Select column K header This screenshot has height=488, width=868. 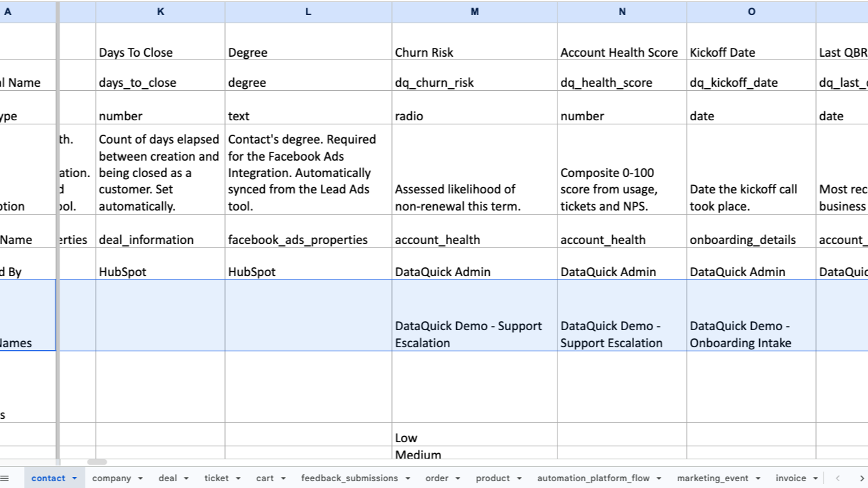point(160,12)
